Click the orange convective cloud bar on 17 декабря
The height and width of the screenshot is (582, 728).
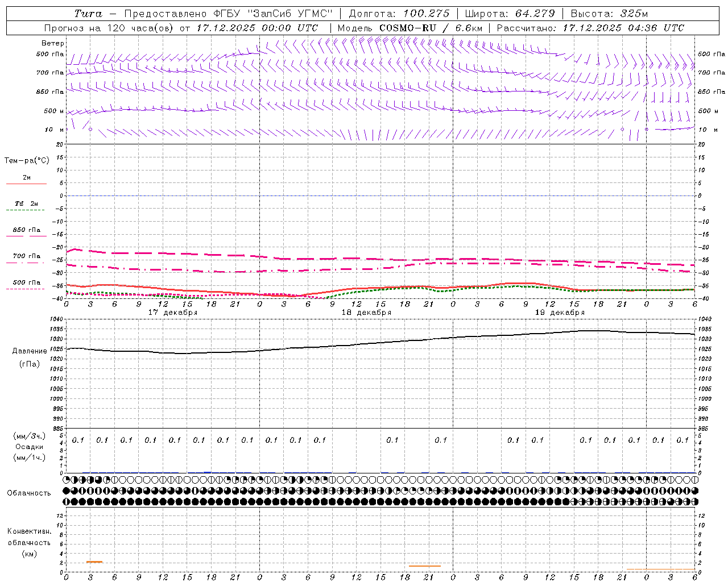[94, 562]
